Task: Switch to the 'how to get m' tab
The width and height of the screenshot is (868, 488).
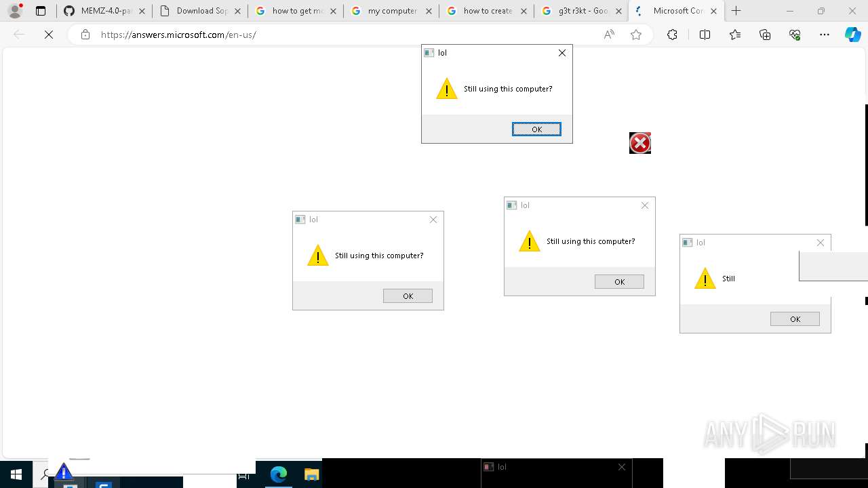Action: click(295, 11)
